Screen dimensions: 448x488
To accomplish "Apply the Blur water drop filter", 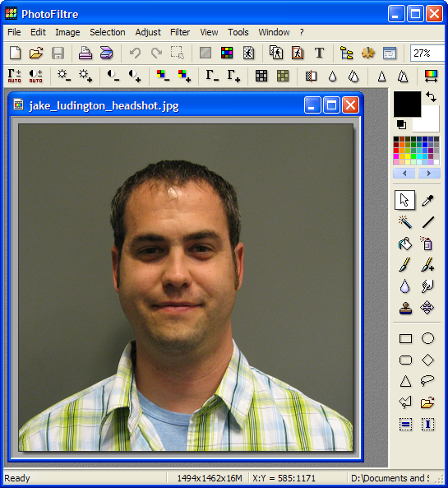I will [332, 76].
